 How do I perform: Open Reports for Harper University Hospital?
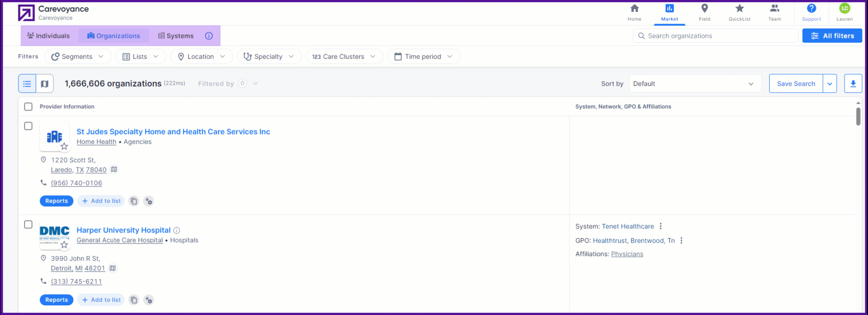coord(57,300)
